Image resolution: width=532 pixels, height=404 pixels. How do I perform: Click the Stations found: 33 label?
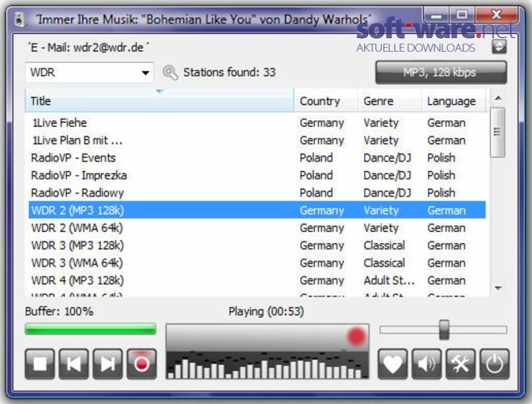point(230,72)
